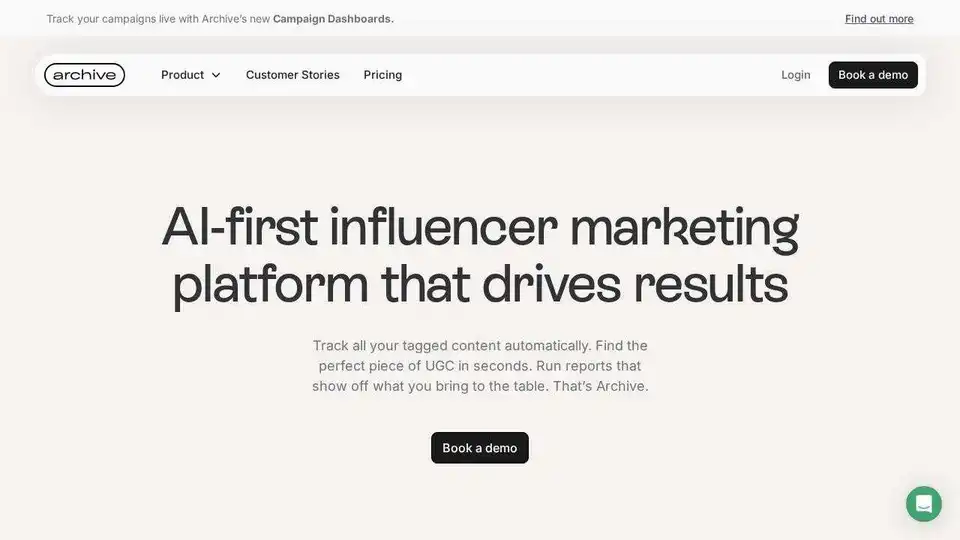Click Book a demo in the navbar
Screen dimensions: 960x540
click(873, 75)
